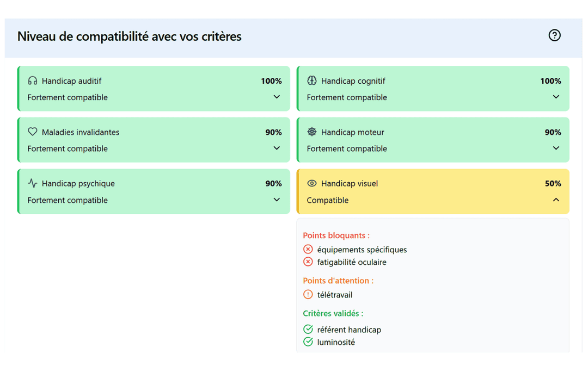Image resolution: width=588 pixels, height=391 pixels.
Task: Expand the Handicap moteur chevron
Action: [556, 148]
